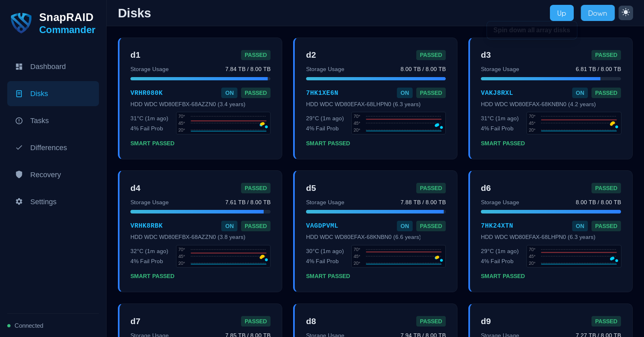Image resolution: width=644 pixels, height=337 pixels.
Task: Click the Differences checkmark icon
Action: click(19, 148)
